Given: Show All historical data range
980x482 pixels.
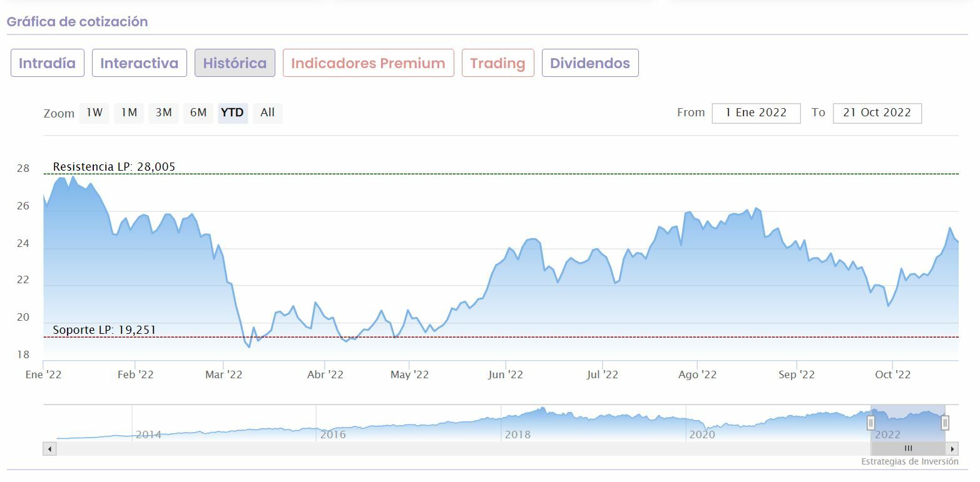Looking at the screenshot, I should 268,113.
